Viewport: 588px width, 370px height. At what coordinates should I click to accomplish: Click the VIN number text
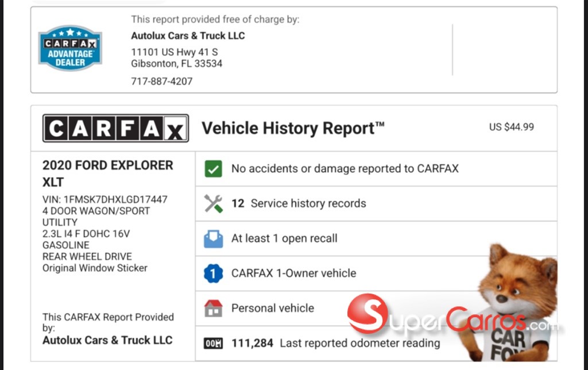105,199
